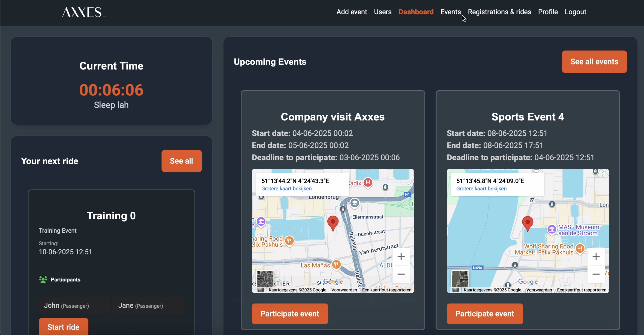
Task: Click Voorwaarden link on Company visit Axxes map
Action: (344, 290)
